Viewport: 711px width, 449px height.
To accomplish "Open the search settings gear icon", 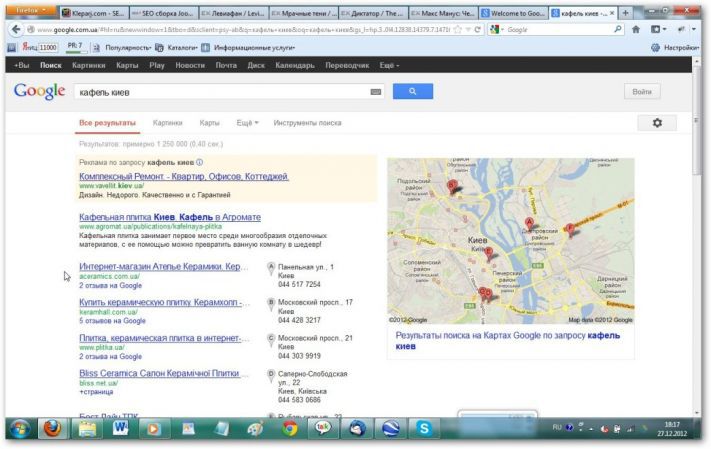I will pyautogui.click(x=657, y=123).
